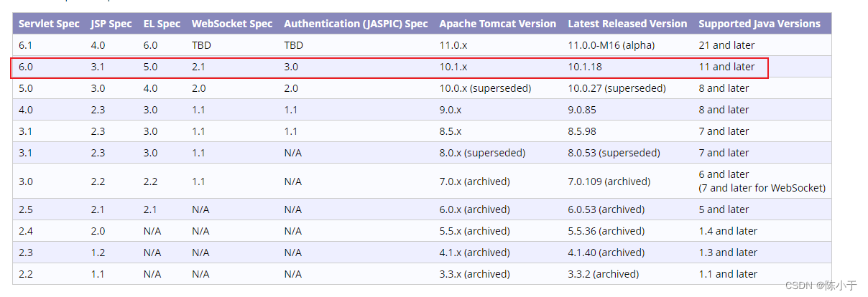The height and width of the screenshot is (297, 868).
Task: Click the Latest Released Version header
Action: (x=627, y=24)
